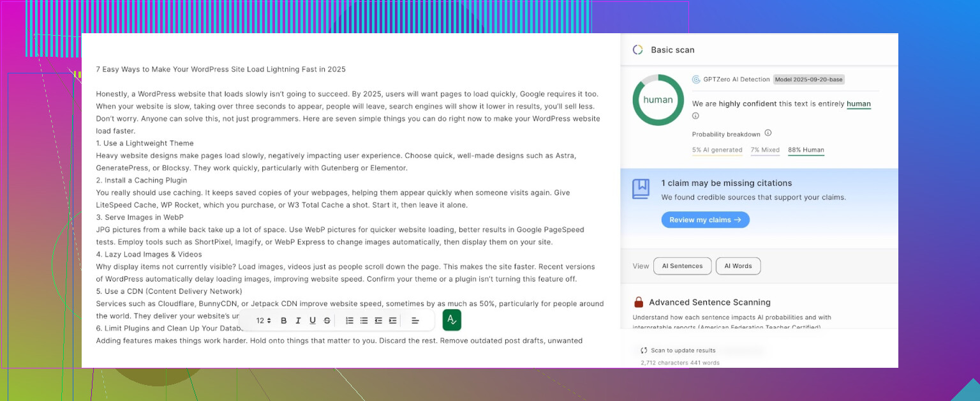980x401 pixels.
Task: Change font size with the 12 stepper
Action: coord(264,321)
